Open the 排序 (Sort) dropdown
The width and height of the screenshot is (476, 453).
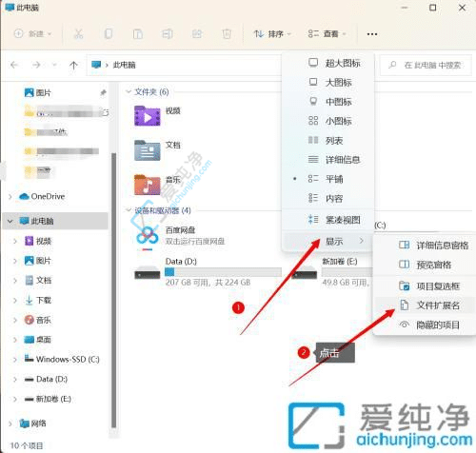tap(272, 33)
